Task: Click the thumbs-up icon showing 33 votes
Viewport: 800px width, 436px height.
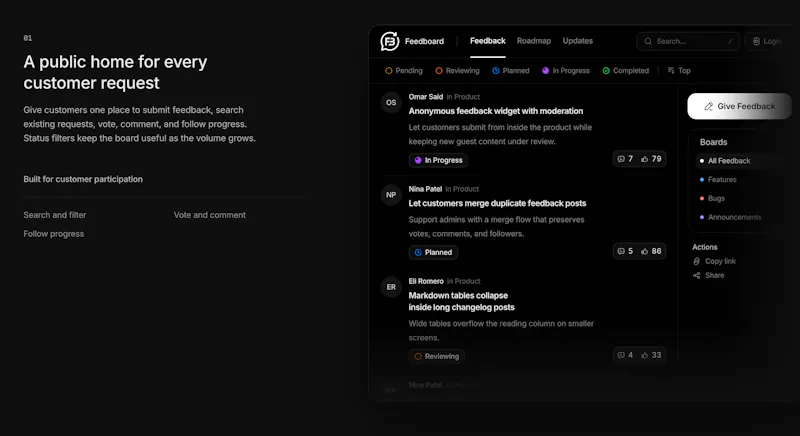Action: tap(644, 355)
